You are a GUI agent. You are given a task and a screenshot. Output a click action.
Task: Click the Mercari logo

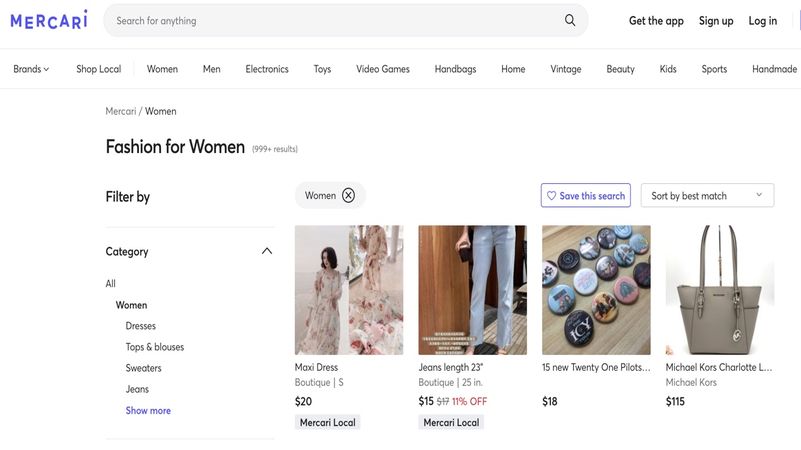[x=49, y=20]
